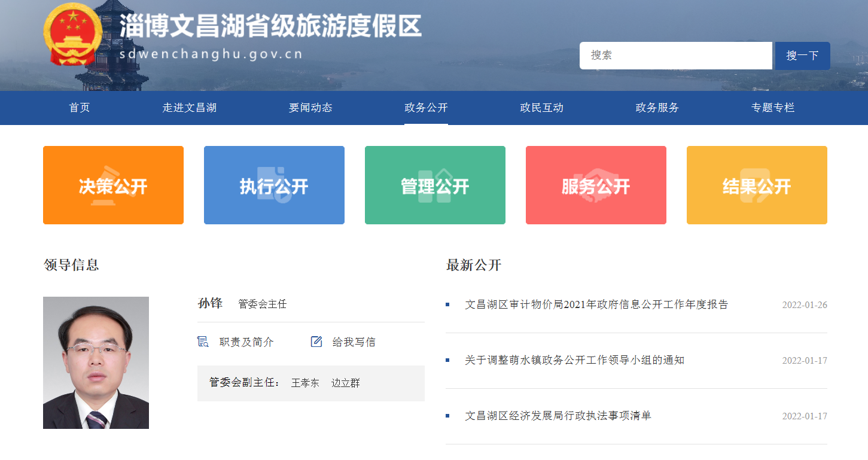
Task: Open the 2021年政府信息公开工作年度报告 article
Action: [x=596, y=304]
